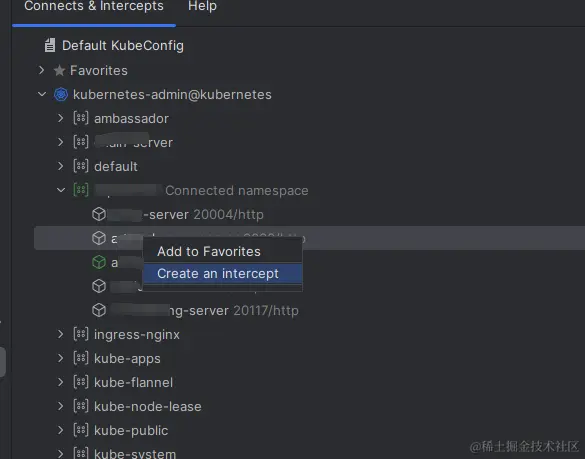Collapse the Connected namespace node
This screenshot has width=585, height=459.
tap(61, 190)
